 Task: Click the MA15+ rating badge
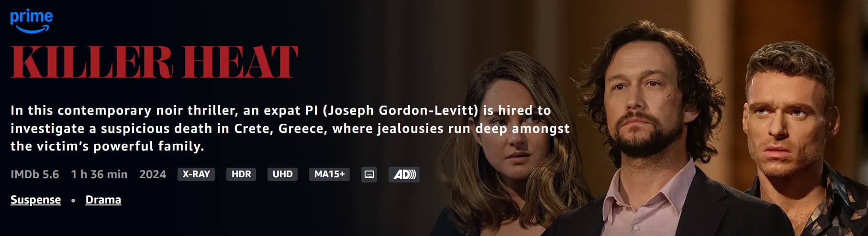[x=329, y=174]
